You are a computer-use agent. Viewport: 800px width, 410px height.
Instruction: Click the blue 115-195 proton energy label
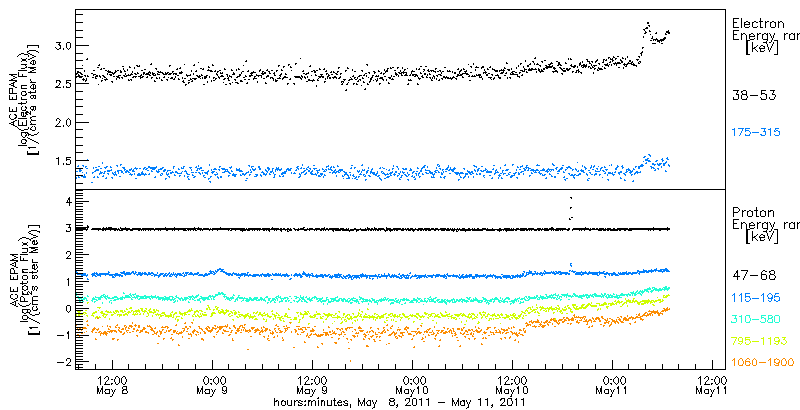(756, 298)
